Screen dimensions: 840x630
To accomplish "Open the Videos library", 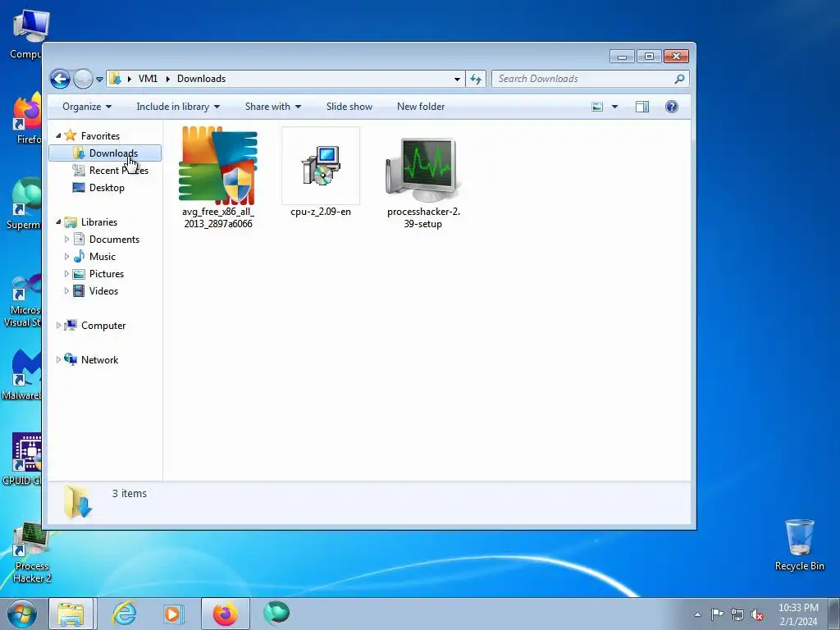I will click(x=103, y=290).
